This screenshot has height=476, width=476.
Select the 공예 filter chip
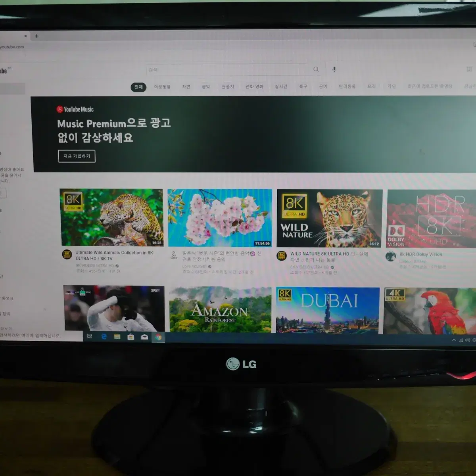(323, 86)
